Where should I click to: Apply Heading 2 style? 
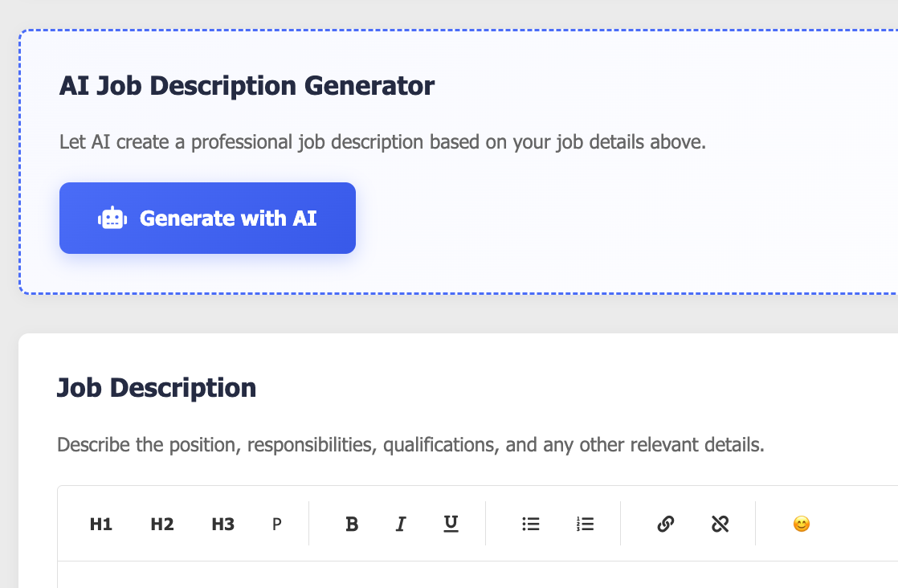pyautogui.click(x=161, y=524)
